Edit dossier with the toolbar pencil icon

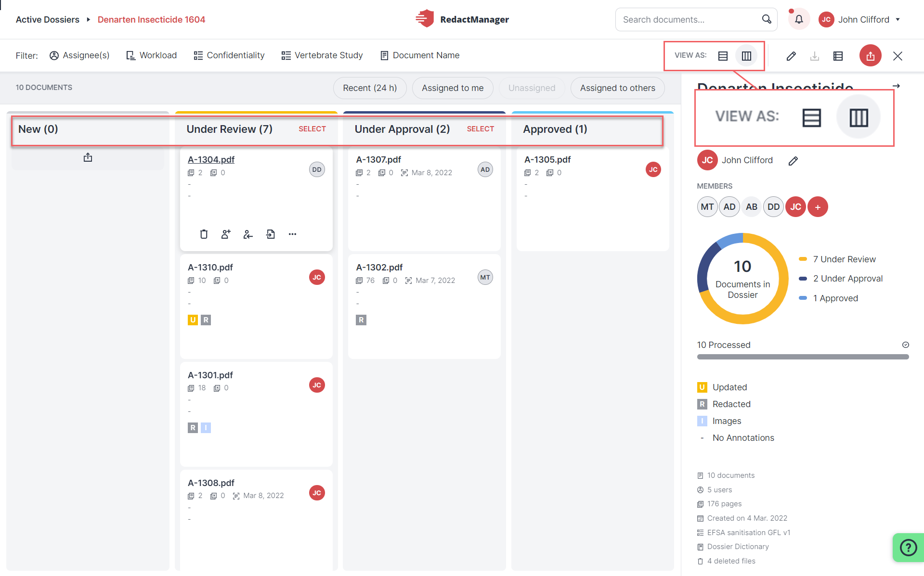(x=791, y=56)
